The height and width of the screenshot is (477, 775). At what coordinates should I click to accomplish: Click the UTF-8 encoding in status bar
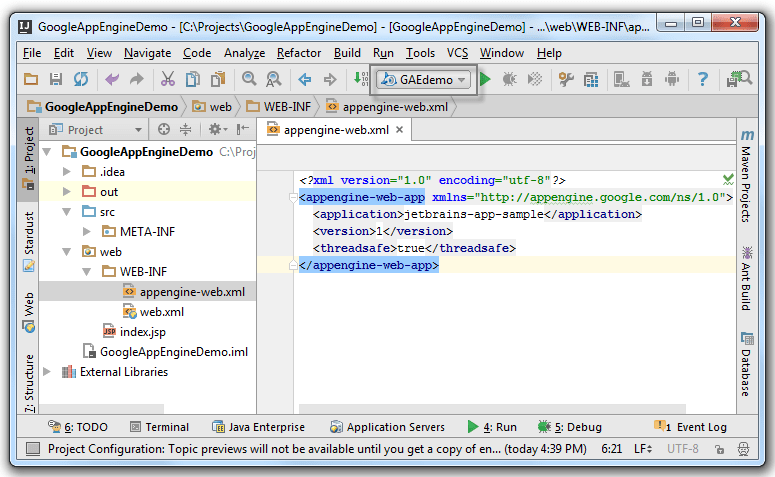click(x=683, y=449)
